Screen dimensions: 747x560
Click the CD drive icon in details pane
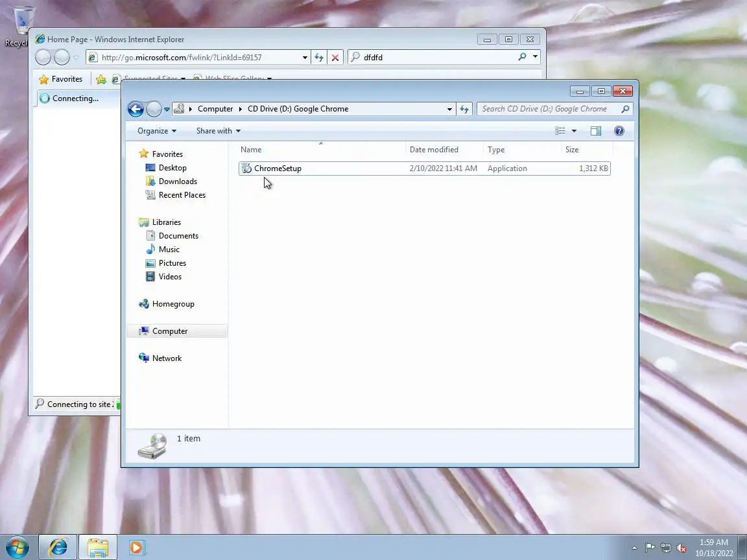152,446
